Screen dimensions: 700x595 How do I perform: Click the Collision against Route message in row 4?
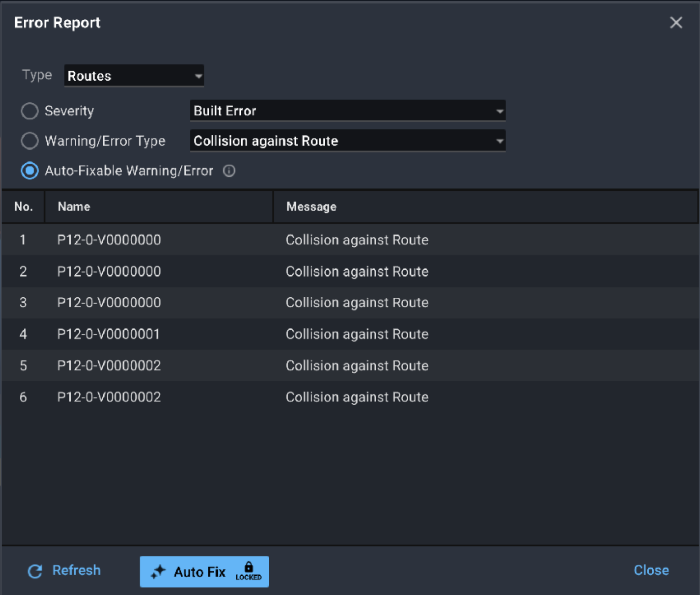tap(357, 334)
